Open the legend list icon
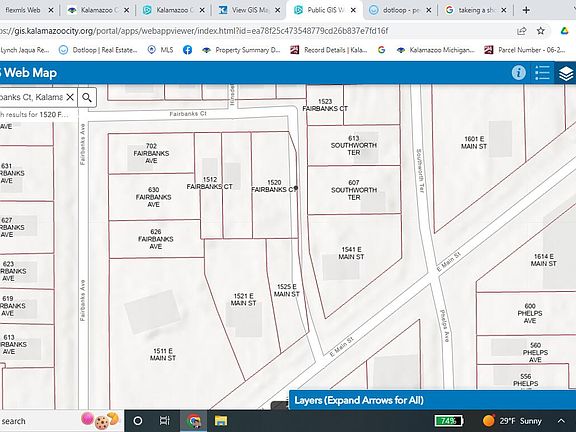This screenshot has width=576, height=432. click(542, 73)
